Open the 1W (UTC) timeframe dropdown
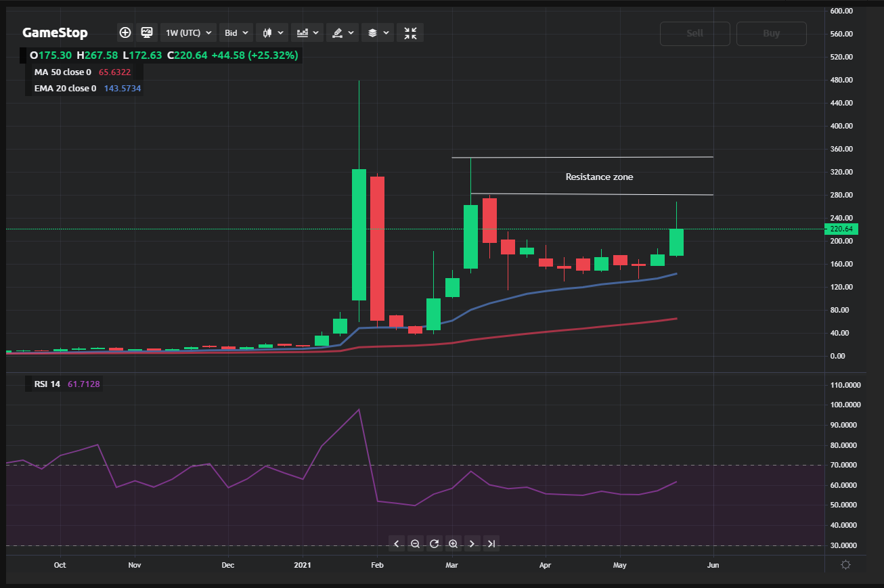The height and width of the screenshot is (588, 884). tap(188, 32)
